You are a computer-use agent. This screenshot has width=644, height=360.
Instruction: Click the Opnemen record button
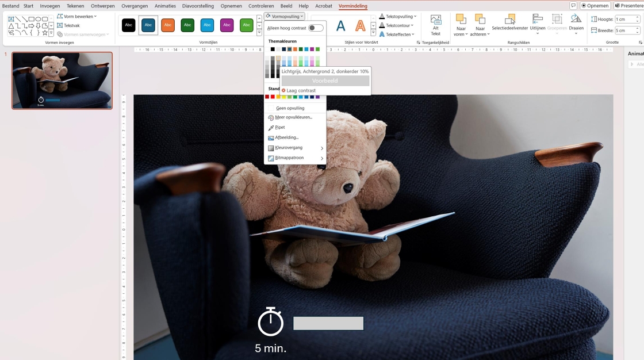coord(595,5)
